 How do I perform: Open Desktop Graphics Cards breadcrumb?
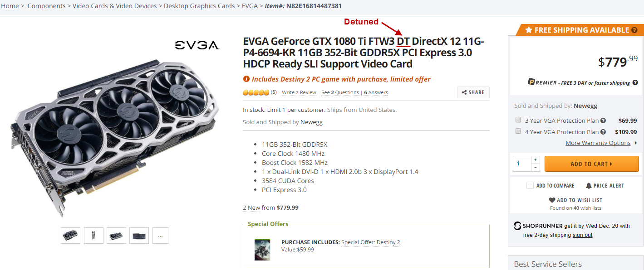(199, 6)
